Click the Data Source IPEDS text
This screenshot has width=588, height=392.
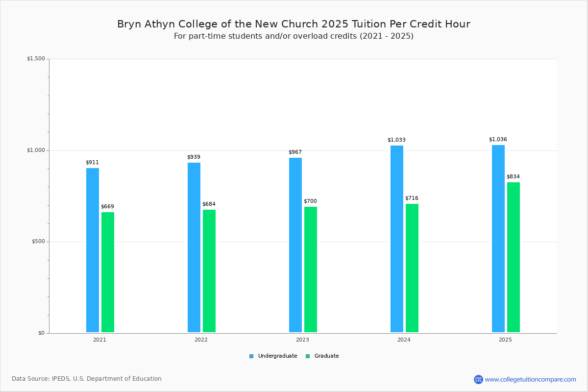click(x=87, y=379)
